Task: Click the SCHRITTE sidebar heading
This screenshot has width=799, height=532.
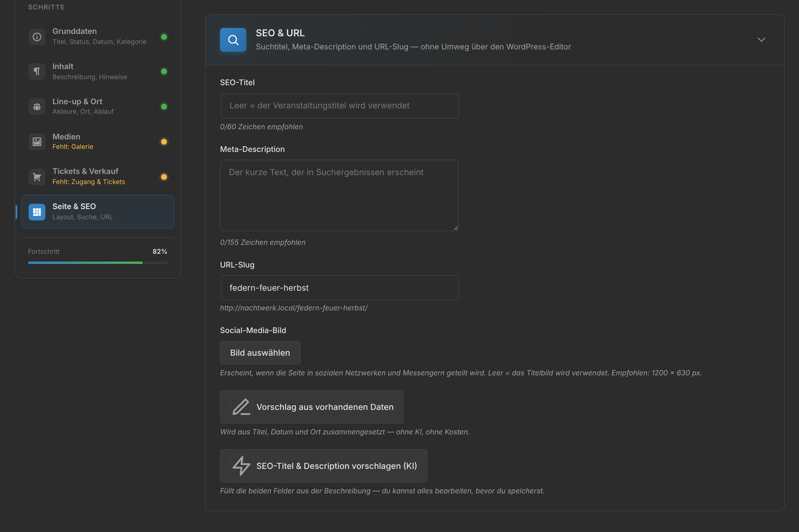Action: [46, 7]
